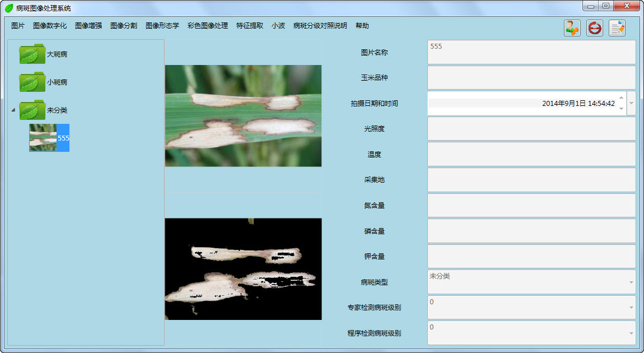Click the 专家检测病斑级别 label text
Viewport: 644px width, 353px height.
click(374, 307)
